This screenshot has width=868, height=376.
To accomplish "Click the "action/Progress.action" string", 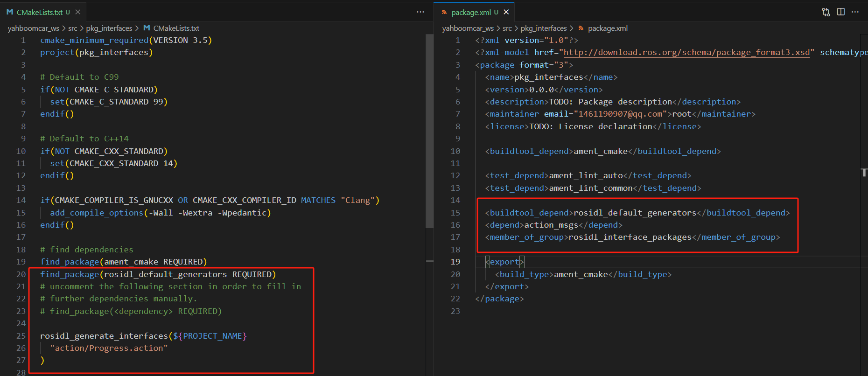I will 109,348.
